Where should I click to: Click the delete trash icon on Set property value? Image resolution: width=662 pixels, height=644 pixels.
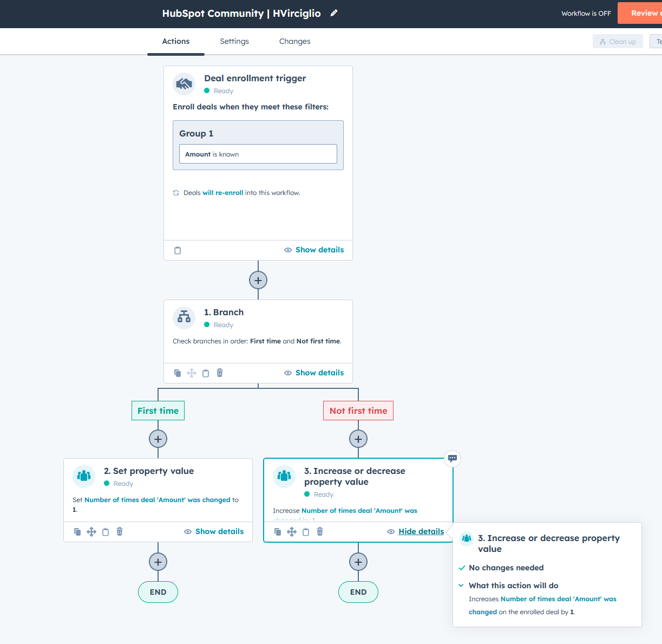tap(119, 532)
